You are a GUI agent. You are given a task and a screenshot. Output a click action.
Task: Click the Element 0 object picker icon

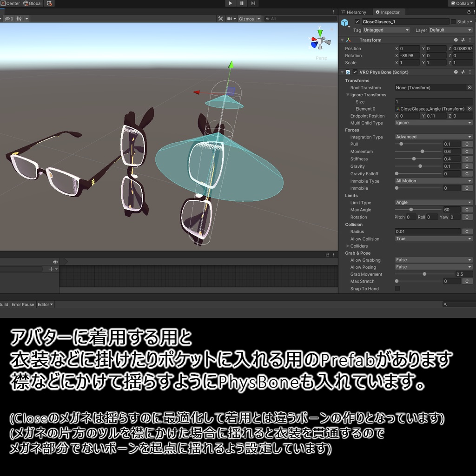(469, 109)
